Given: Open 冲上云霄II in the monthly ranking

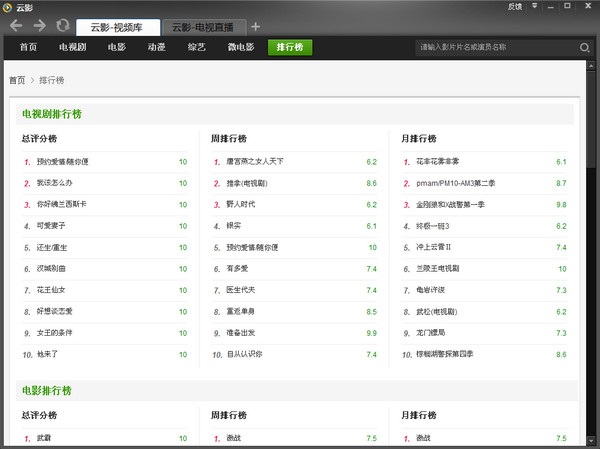Looking at the screenshot, I should [434, 247].
